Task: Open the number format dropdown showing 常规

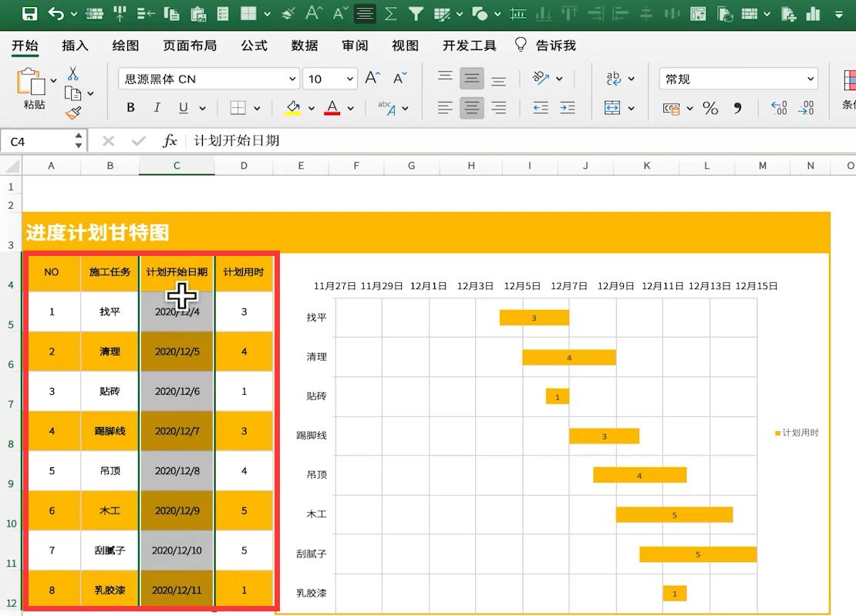Action: (738, 79)
